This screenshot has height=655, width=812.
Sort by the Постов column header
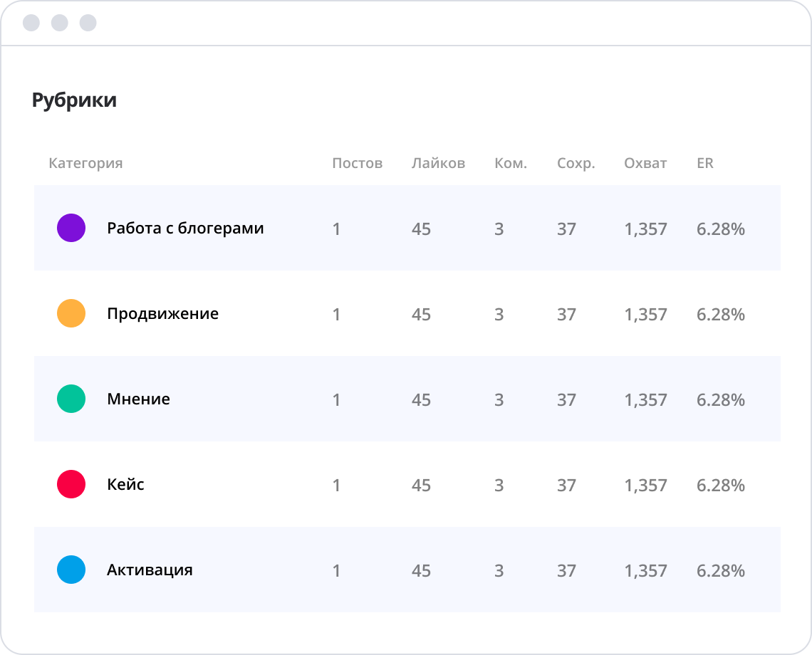click(x=357, y=163)
